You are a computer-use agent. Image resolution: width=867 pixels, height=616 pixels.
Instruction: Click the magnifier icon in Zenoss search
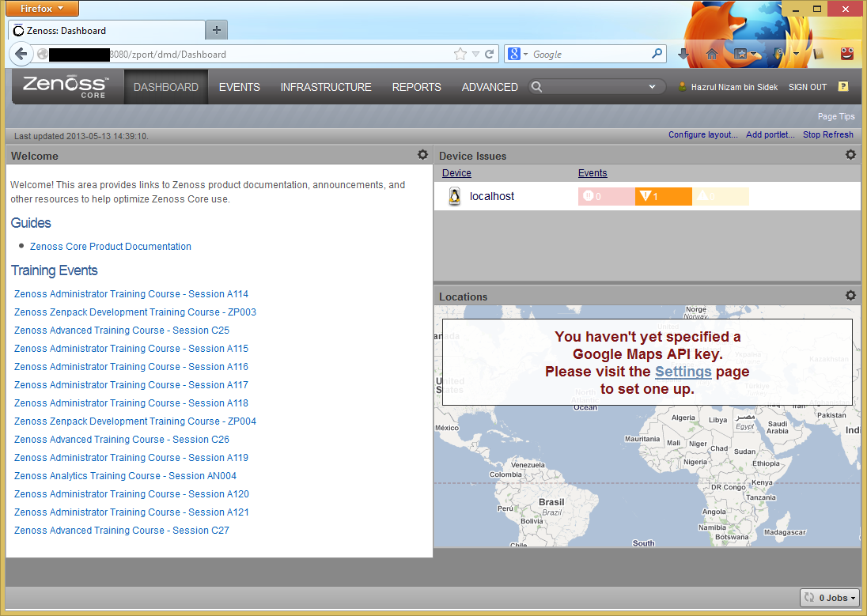click(x=536, y=87)
